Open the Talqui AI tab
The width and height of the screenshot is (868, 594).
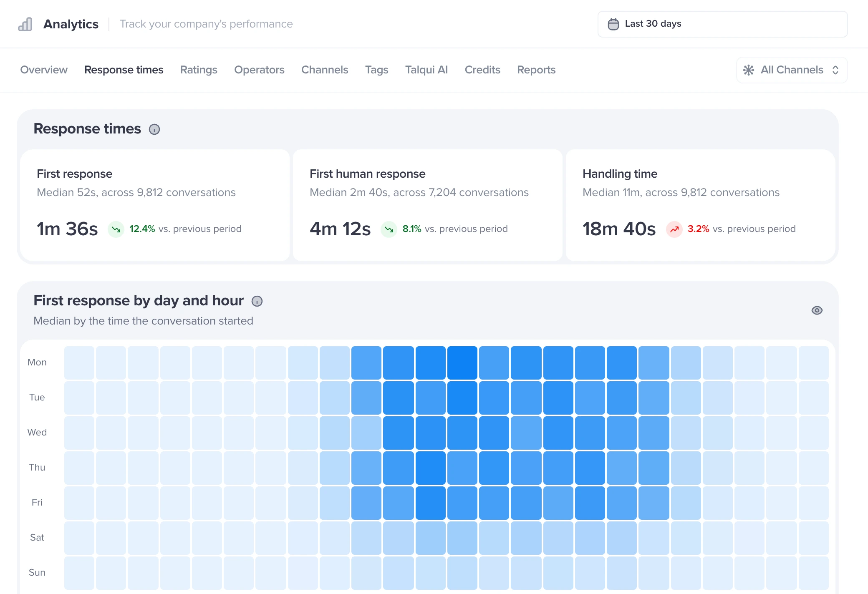[x=426, y=70]
